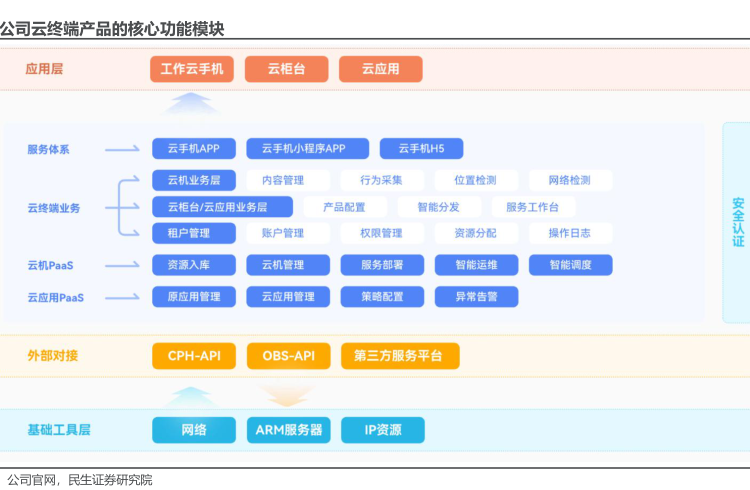This screenshot has height=490, width=750.
Task: Select the 云柜台 box
Action: (x=287, y=69)
